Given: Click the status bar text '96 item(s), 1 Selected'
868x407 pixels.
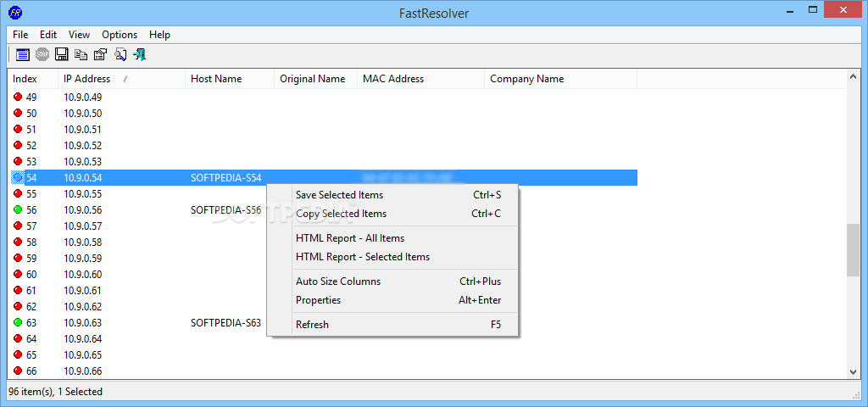Looking at the screenshot, I should [55, 392].
